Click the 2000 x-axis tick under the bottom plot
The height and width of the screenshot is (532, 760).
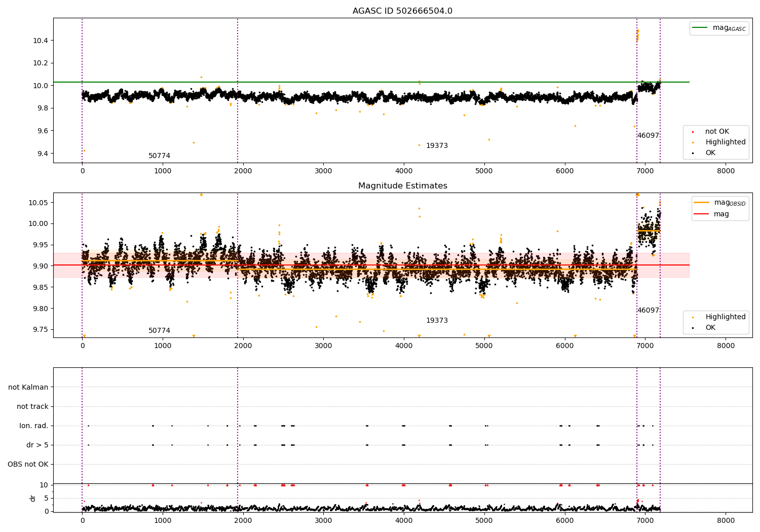tap(243, 521)
